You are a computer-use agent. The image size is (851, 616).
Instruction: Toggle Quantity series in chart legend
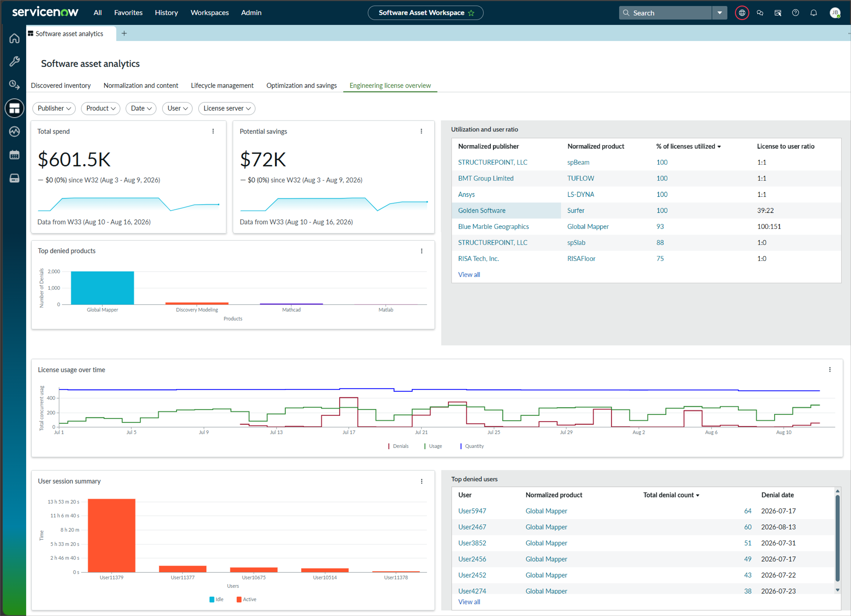[472, 446]
